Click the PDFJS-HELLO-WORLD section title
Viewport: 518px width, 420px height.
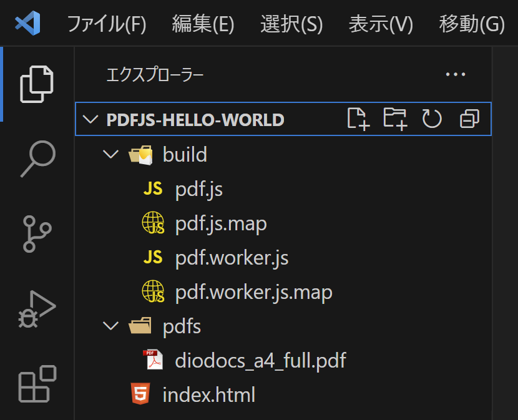(x=195, y=119)
